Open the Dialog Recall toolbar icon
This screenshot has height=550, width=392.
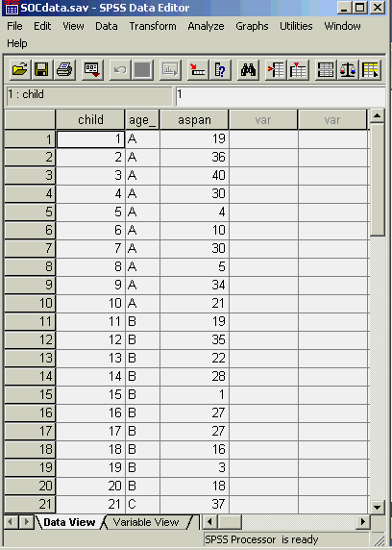tap(92, 70)
